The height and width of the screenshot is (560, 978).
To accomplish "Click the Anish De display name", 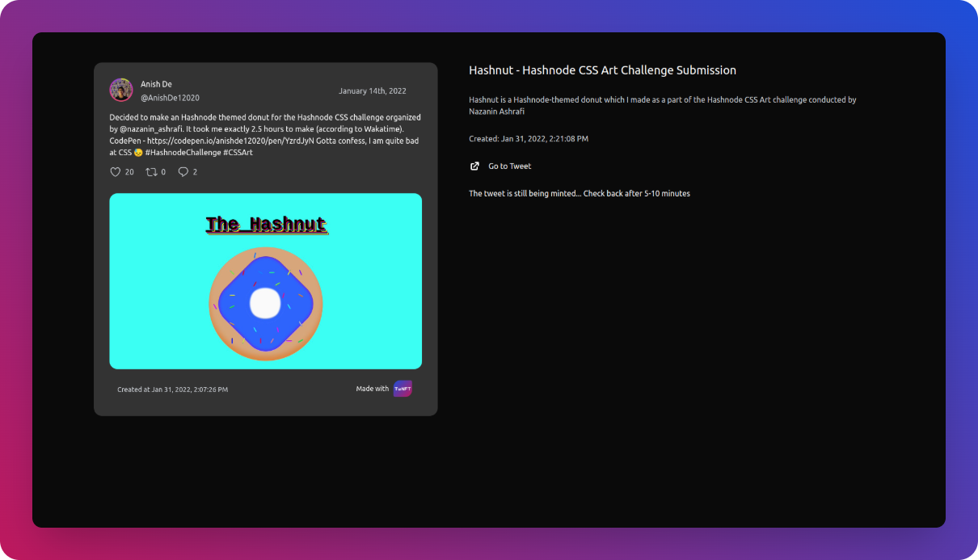I will 156,84.
